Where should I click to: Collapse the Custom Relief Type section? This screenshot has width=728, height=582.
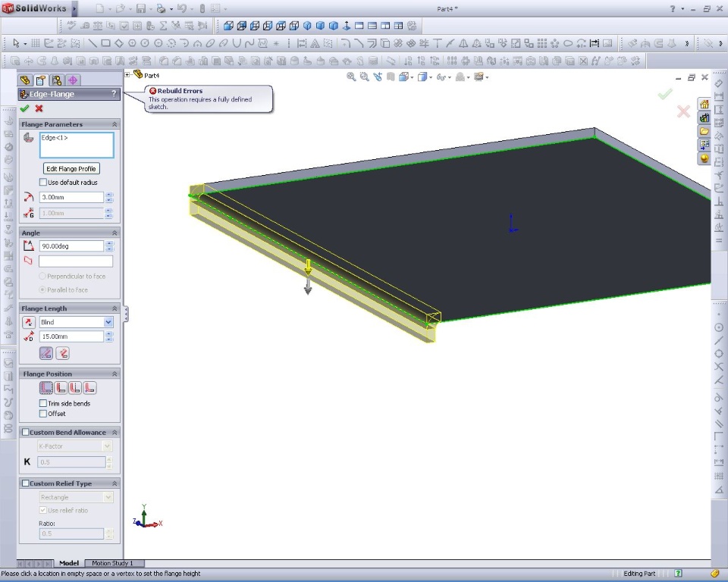pyautogui.click(x=115, y=483)
